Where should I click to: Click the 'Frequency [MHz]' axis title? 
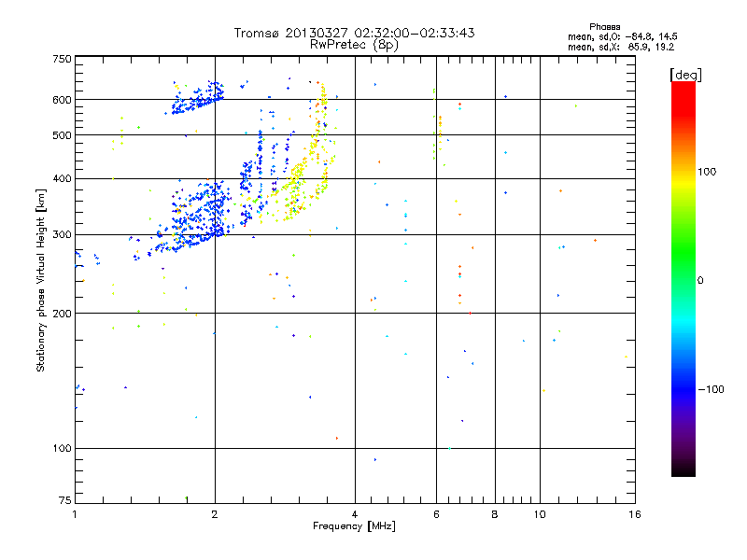(354, 526)
